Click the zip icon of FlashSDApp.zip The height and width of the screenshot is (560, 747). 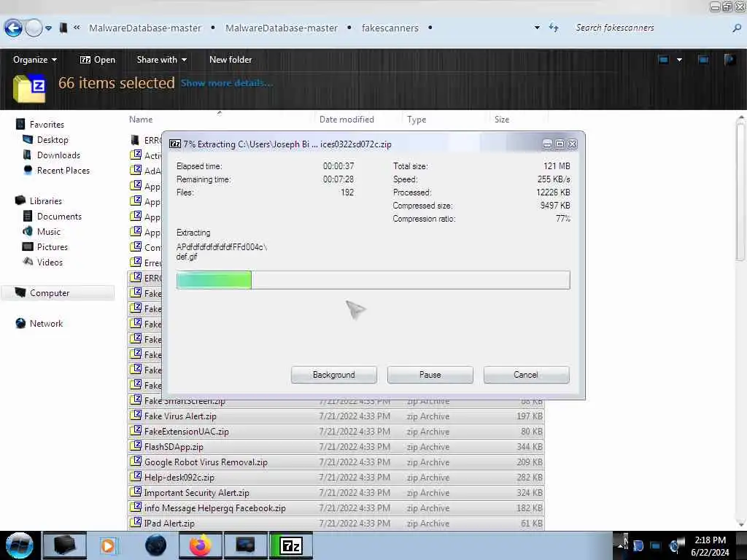[136, 446]
